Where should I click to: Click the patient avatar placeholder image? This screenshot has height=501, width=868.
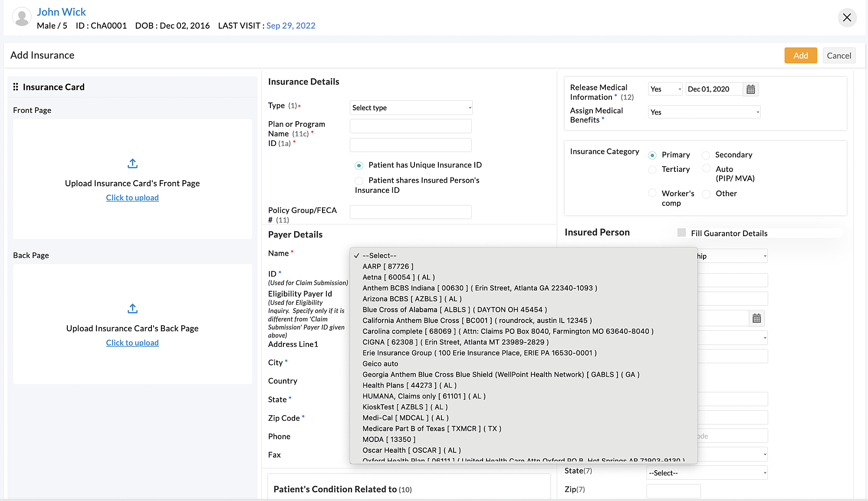point(22,17)
